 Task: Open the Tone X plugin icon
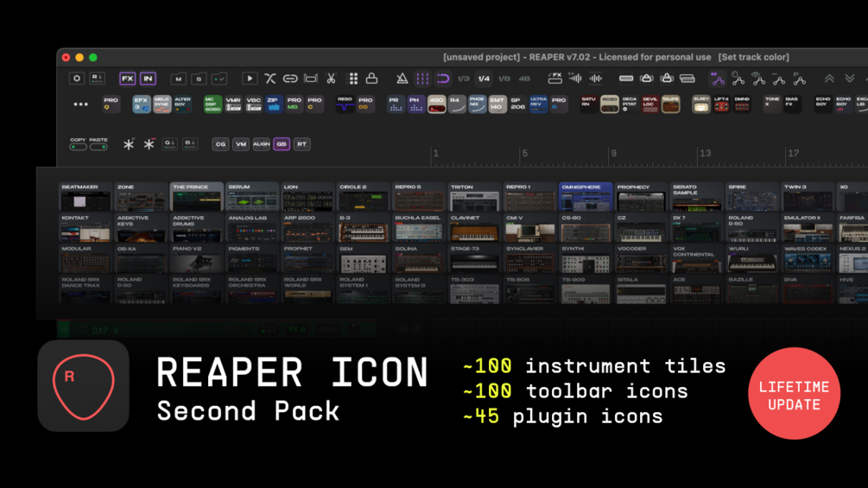(771, 104)
